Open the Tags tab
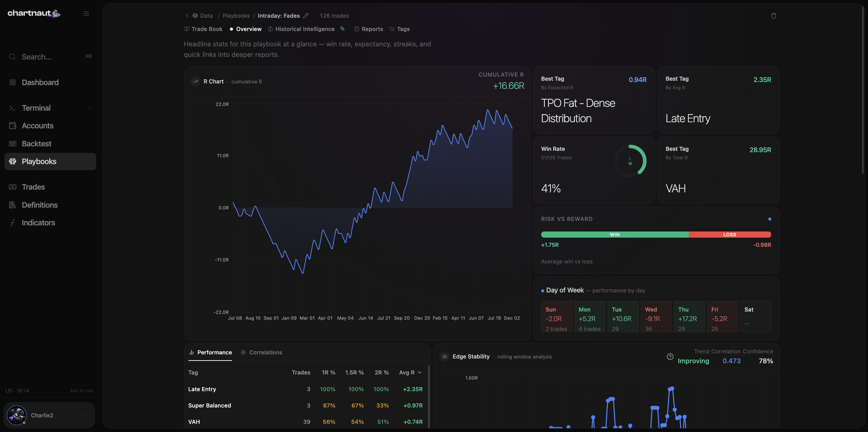 (400, 29)
